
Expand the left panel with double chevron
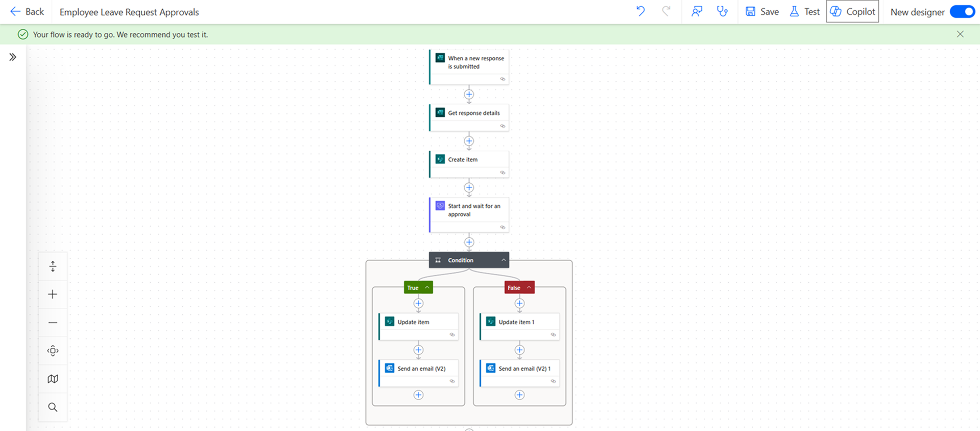click(x=13, y=57)
